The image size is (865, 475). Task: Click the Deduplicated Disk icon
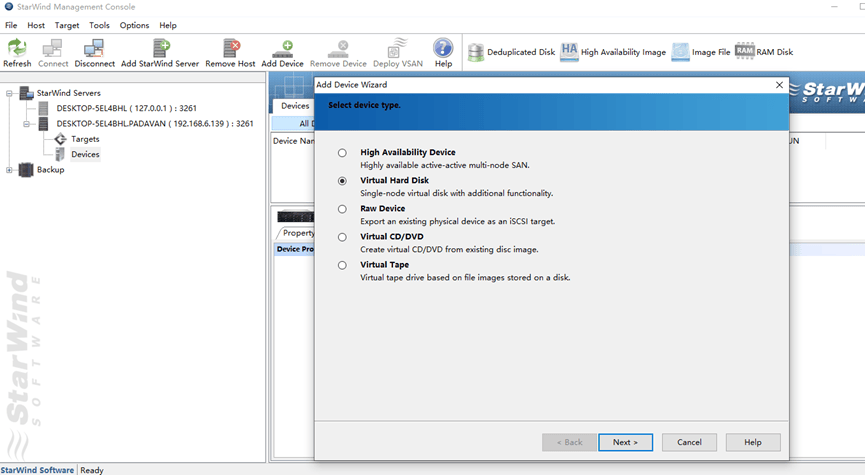[x=476, y=52]
